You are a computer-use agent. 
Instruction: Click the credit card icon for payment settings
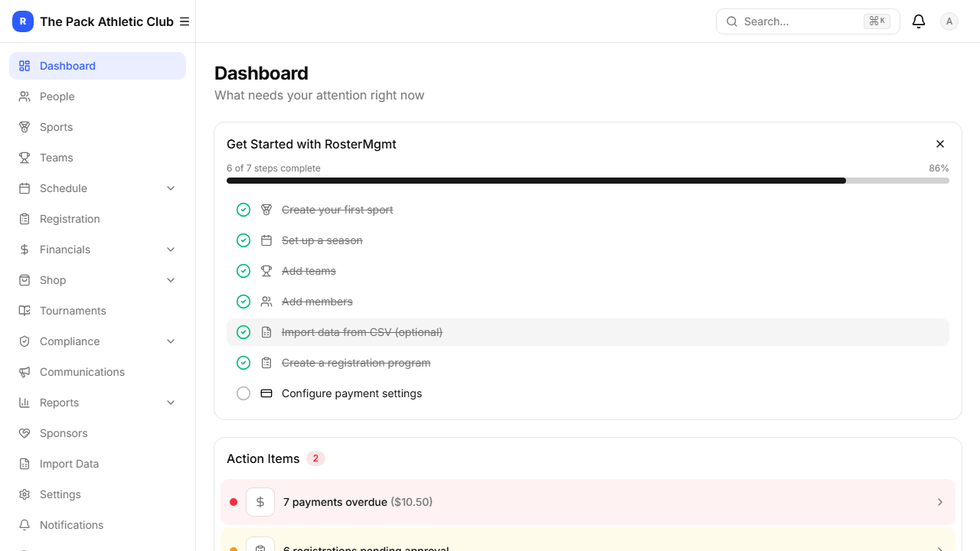266,393
